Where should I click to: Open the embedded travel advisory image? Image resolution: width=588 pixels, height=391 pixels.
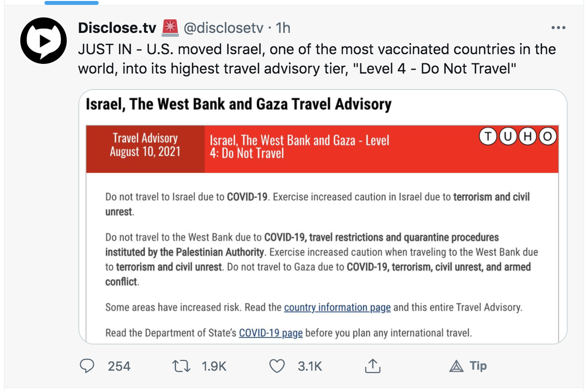pyautogui.click(x=323, y=217)
